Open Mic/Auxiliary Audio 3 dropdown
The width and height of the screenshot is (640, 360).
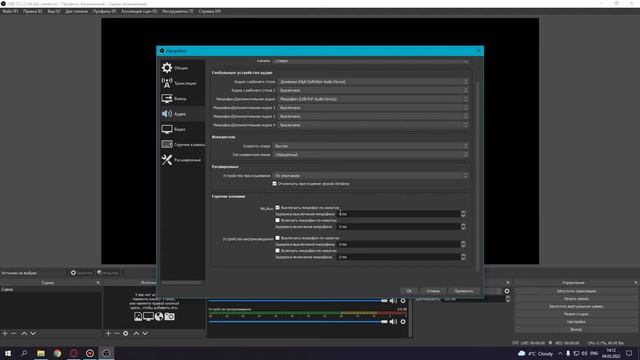[373, 116]
